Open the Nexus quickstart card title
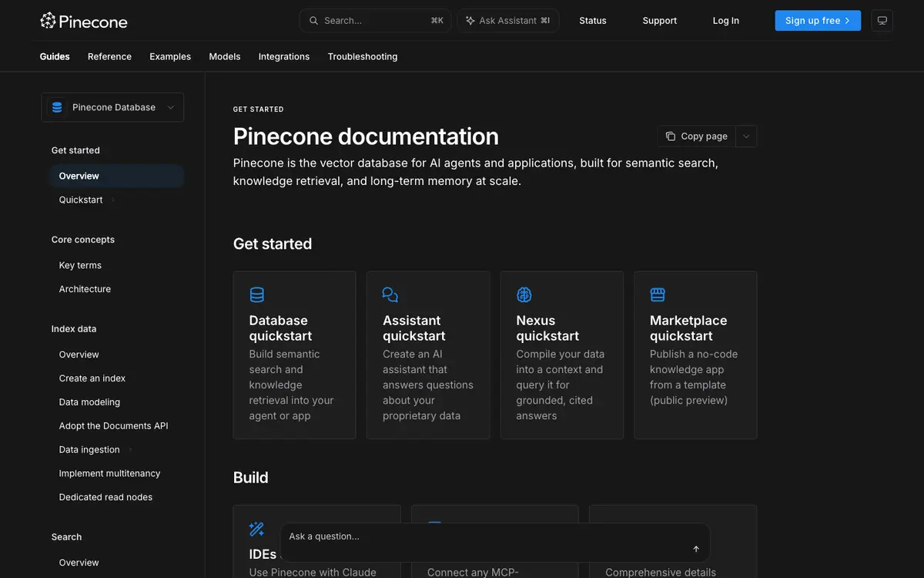Screen dimensions: 924x578 [x=547, y=328]
